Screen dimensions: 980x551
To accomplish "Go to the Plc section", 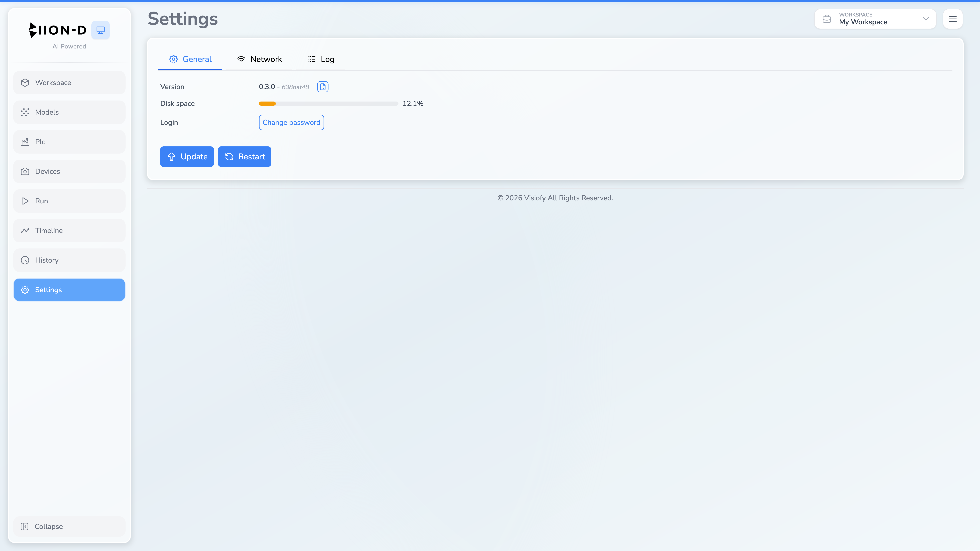I will [69, 142].
